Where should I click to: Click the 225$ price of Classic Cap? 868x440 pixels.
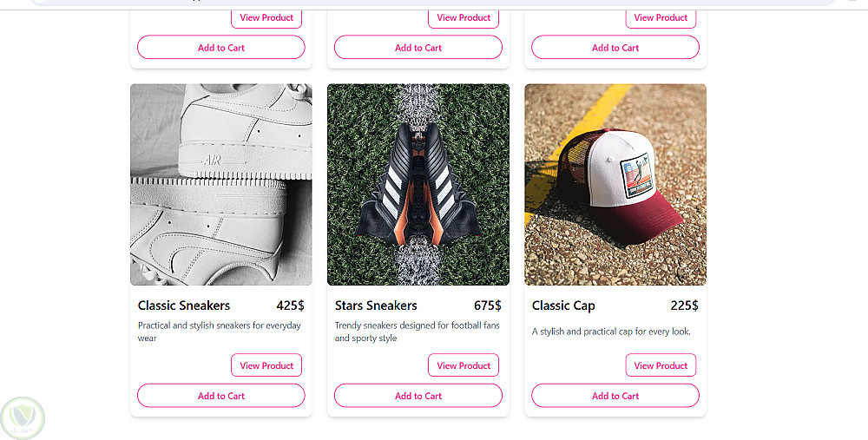tap(684, 305)
